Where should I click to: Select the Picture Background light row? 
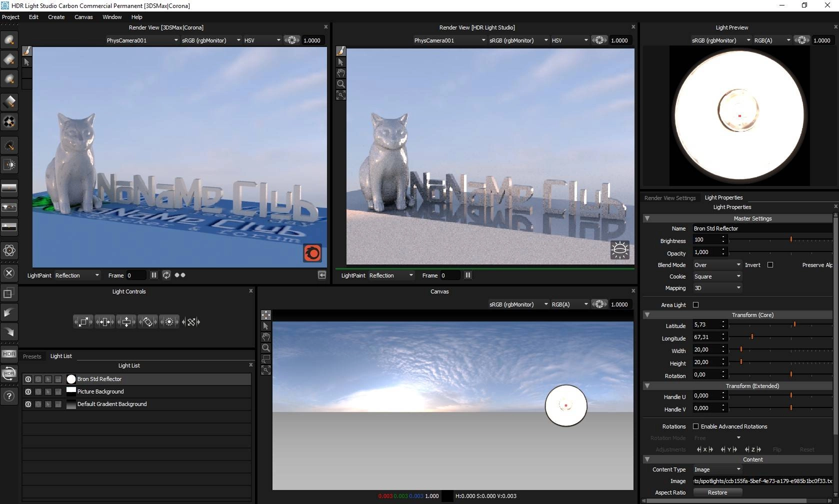[x=136, y=392]
